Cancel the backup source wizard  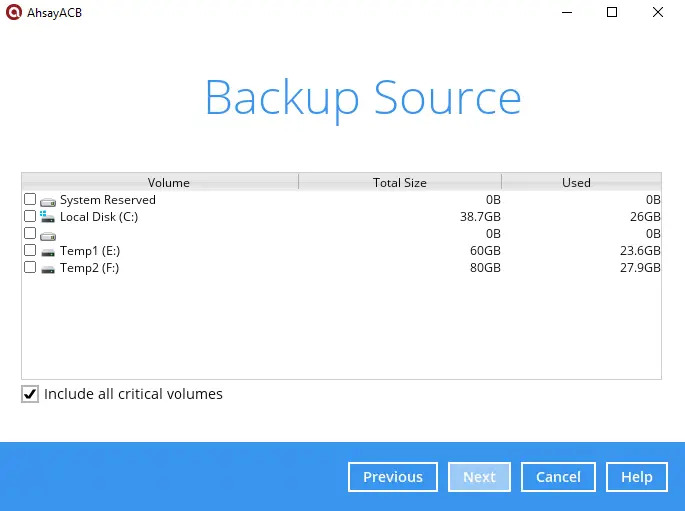[558, 477]
